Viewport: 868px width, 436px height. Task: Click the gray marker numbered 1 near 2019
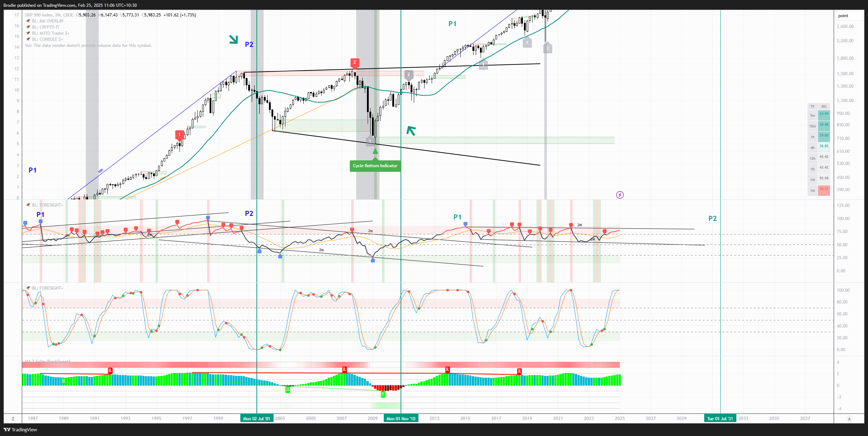527,42
